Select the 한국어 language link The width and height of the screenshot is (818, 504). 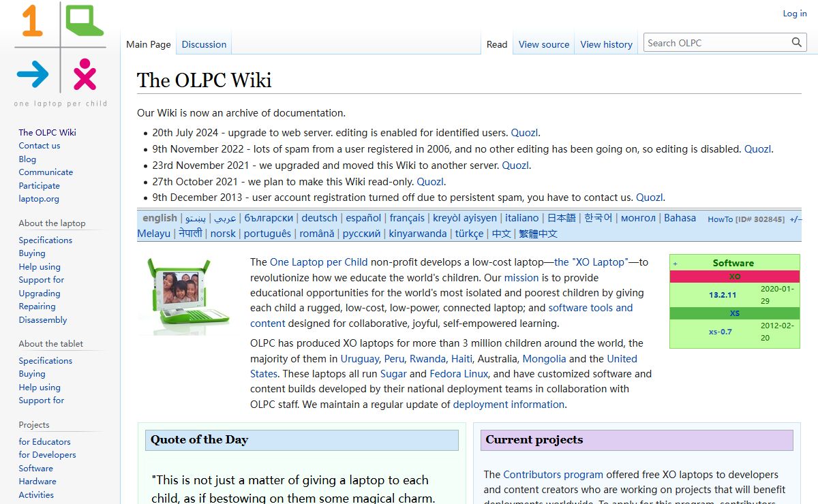click(599, 218)
